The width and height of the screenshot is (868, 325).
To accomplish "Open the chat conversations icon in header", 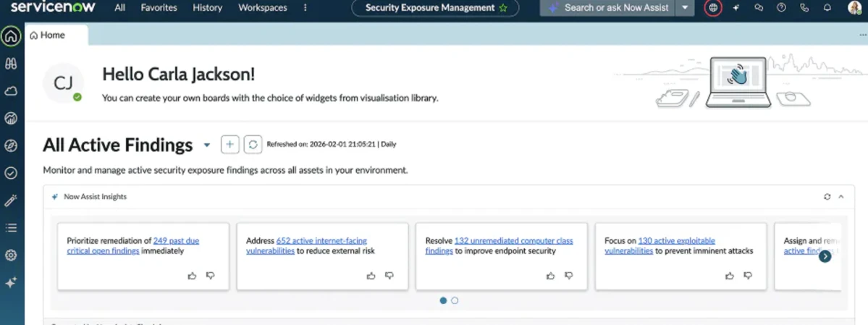I will (x=759, y=8).
